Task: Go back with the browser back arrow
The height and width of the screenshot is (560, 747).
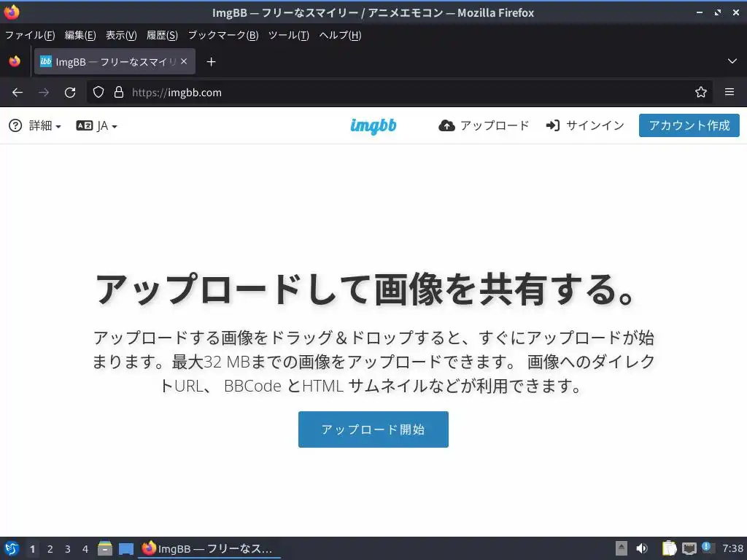Action: coord(18,93)
